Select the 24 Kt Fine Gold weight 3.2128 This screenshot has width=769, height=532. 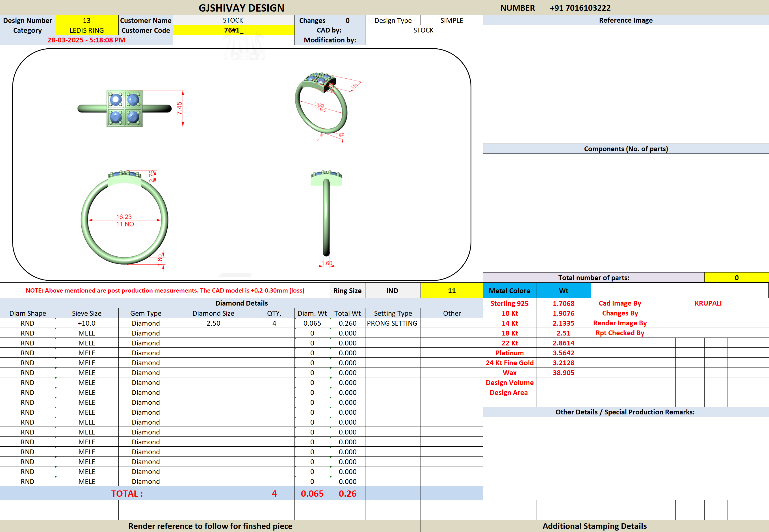pos(564,363)
